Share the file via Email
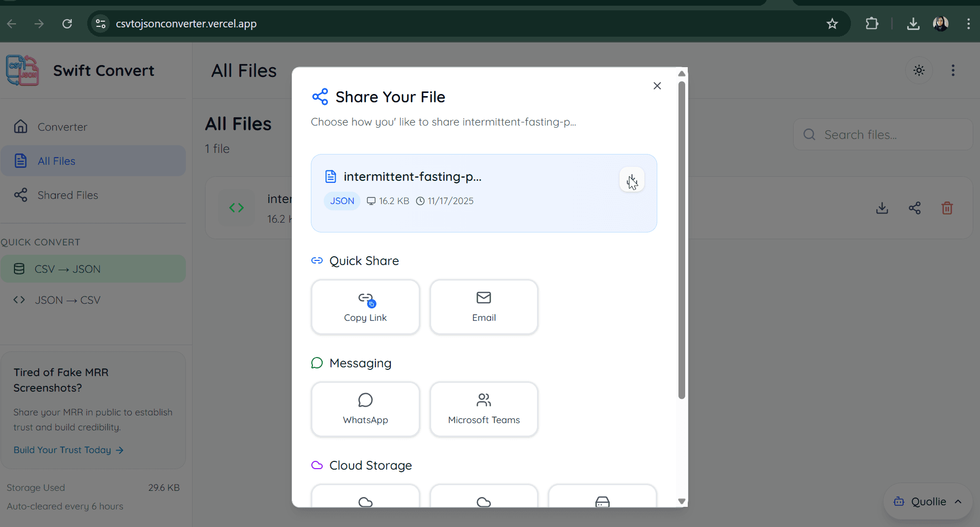 coord(483,306)
